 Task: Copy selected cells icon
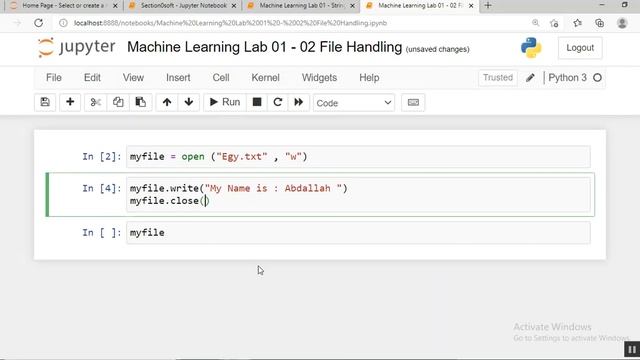tap(118, 102)
